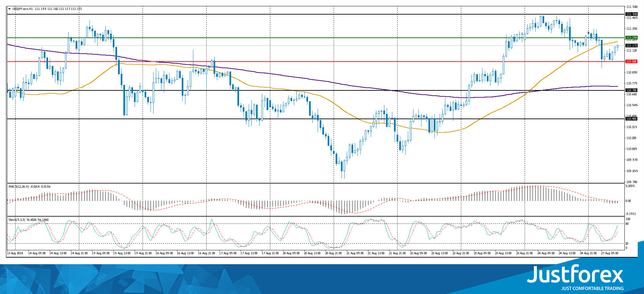Click the 110.660 value on the price axis
The image size is (644, 294).
(x=631, y=94)
